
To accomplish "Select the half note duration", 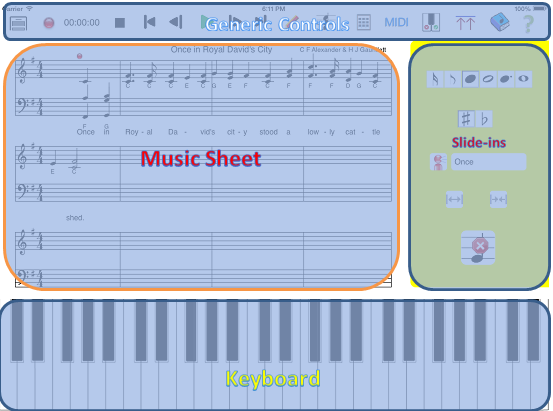I will point(488,79).
